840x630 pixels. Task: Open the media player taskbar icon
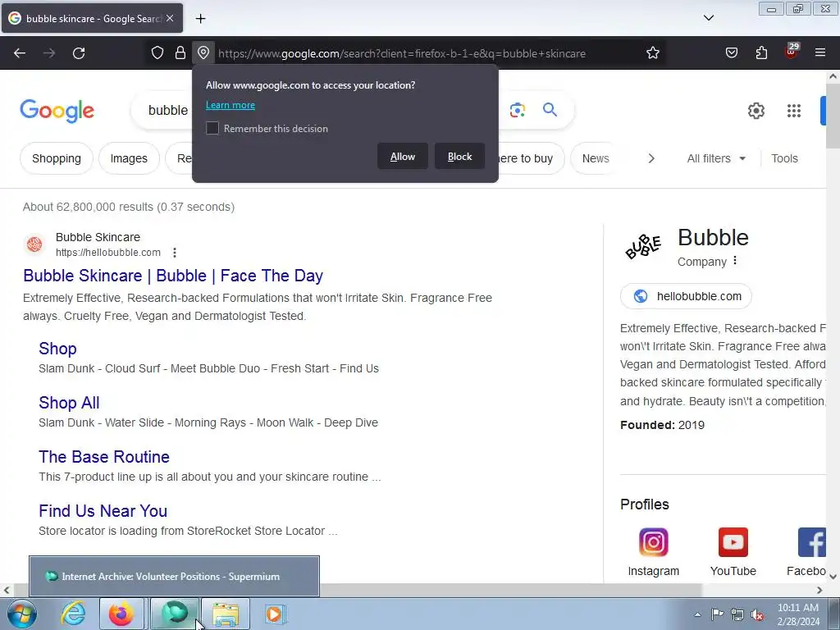pyautogui.click(x=276, y=614)
